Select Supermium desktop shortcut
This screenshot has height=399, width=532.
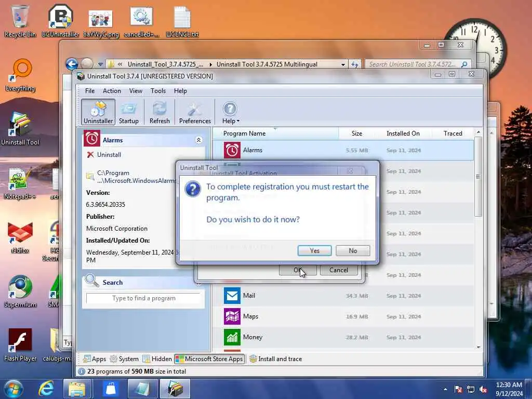click(20, 291)
